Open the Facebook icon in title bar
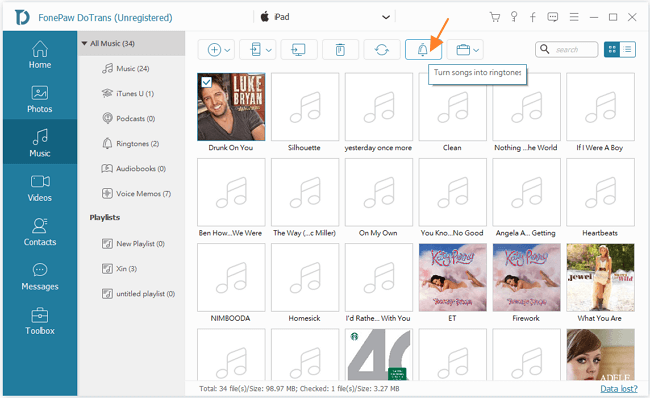Viewport: 650px width, 398px height. pos(533,17)
